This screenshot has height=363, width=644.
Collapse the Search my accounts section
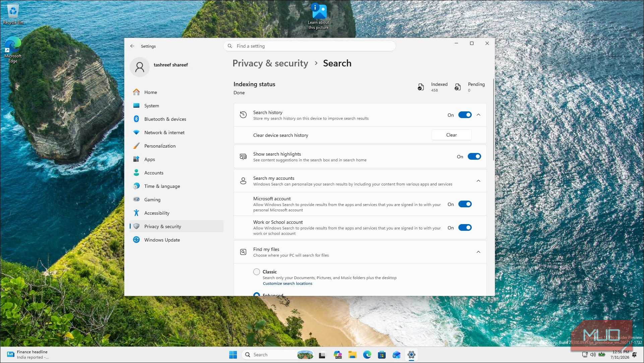click(478, 181)
